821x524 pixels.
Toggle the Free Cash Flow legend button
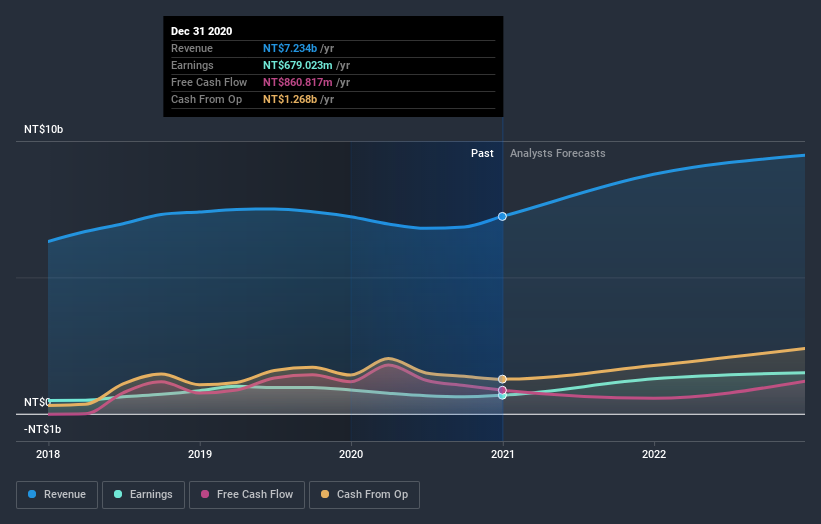pos(247,495)
